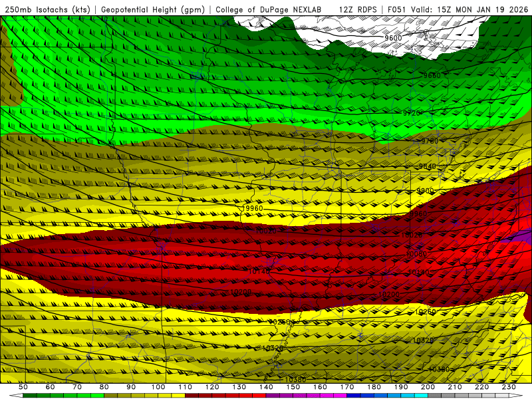Click the 110 kt legend label
The height and width of the screenshot is (399, 532).
click(x=186, y=387)
